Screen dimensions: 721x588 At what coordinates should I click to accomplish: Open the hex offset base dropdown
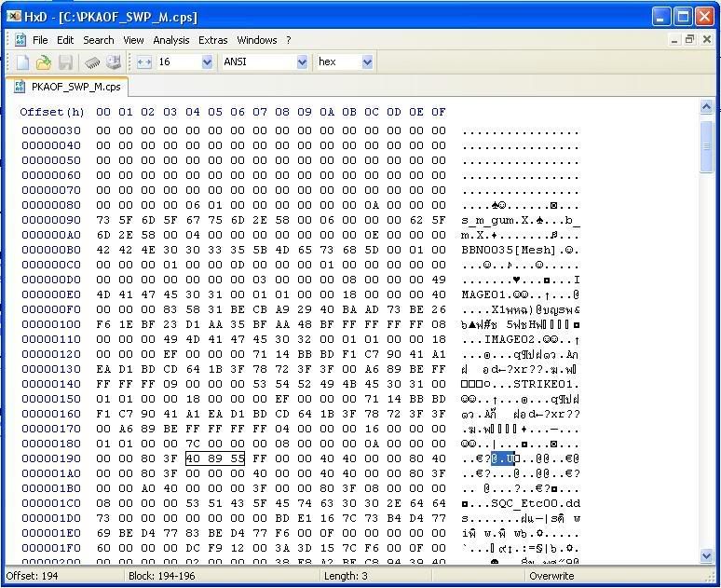367,62
